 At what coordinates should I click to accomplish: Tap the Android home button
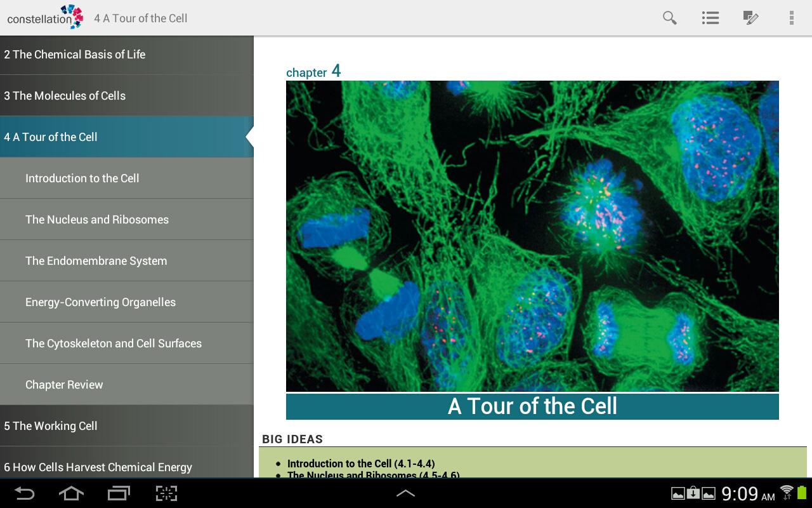coord(71,493)
